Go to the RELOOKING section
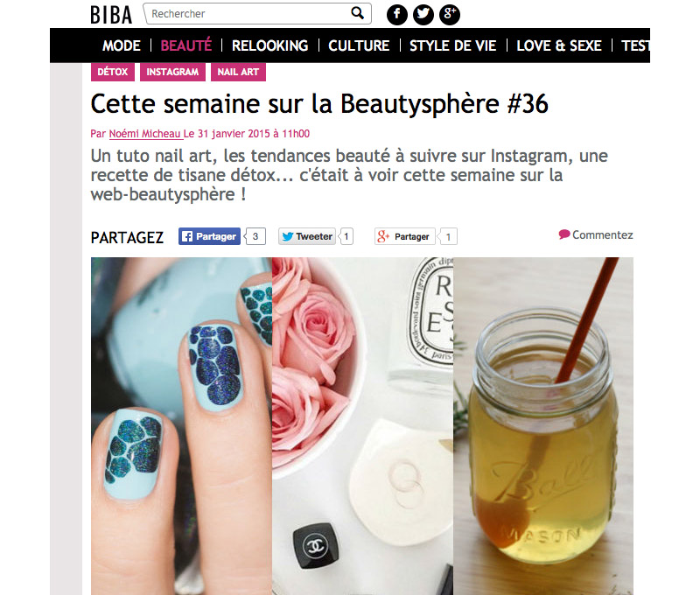The image size is (700, 595). pos(269,45)
